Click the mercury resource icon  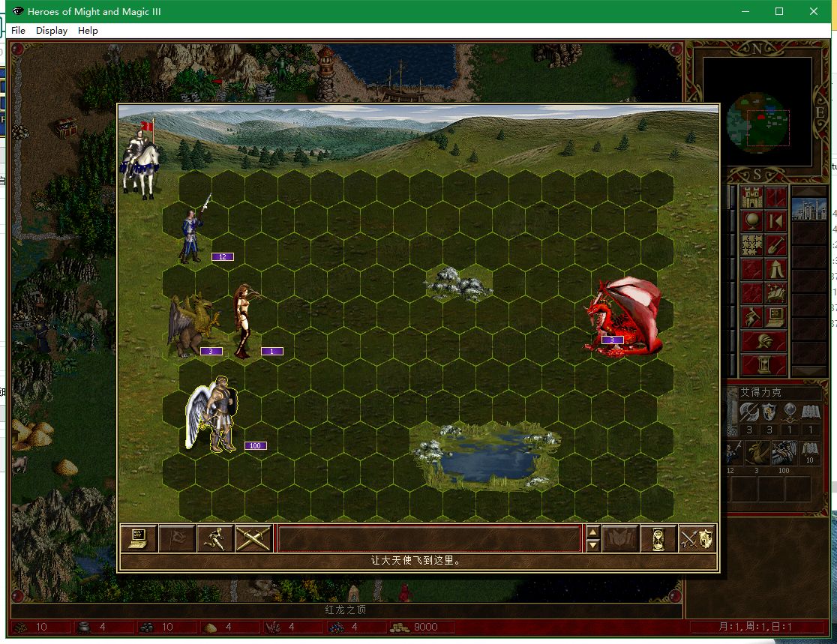click(84, 627)
